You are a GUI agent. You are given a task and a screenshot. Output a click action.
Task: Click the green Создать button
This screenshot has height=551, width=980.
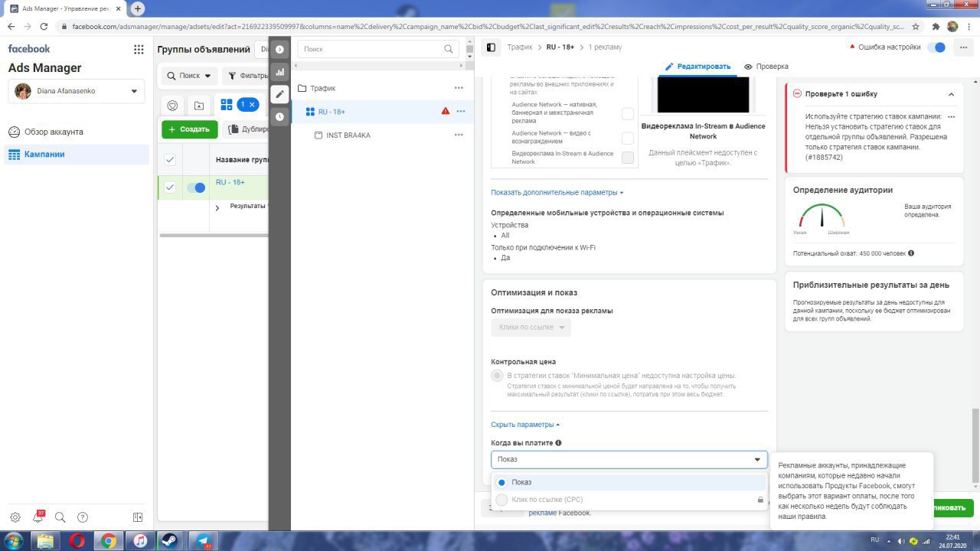click(190, 129)
